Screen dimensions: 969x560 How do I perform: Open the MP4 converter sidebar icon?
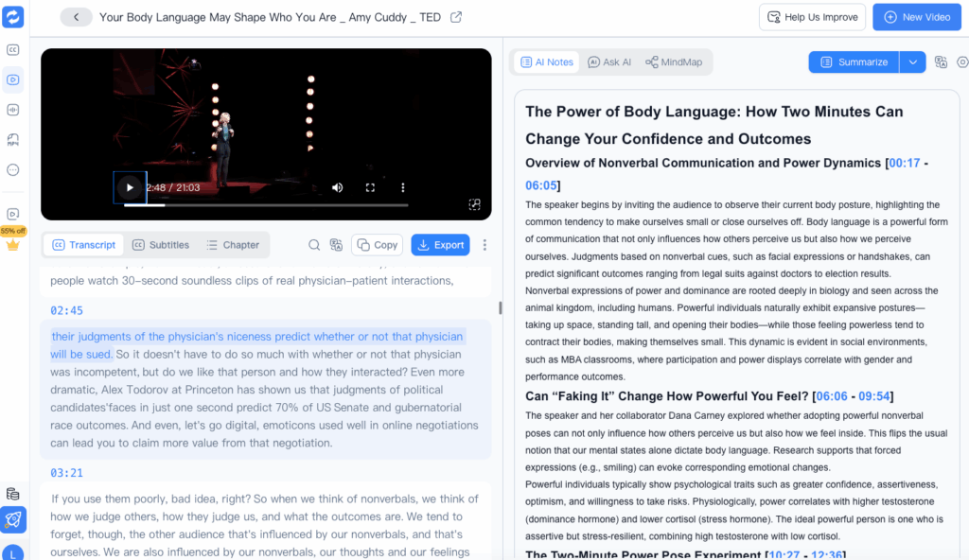coord(13,140)
